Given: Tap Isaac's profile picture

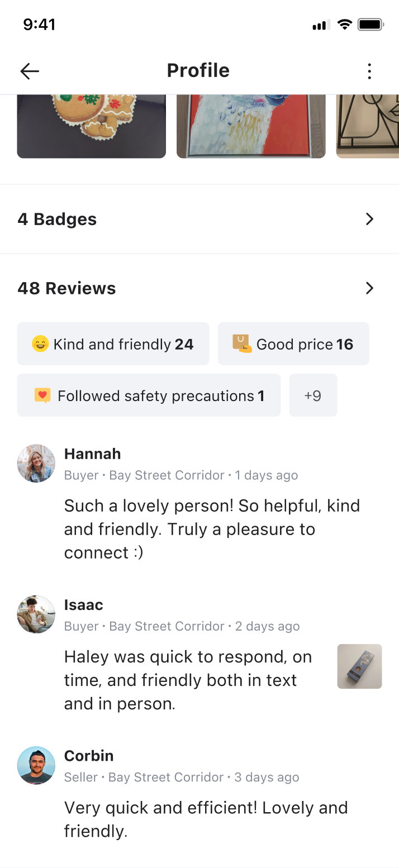Looking at the screenshot, I should pos(36,614).
